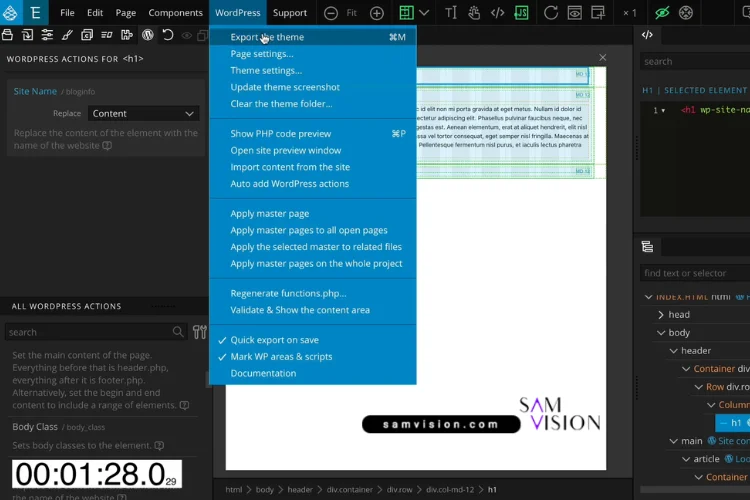Open the element properties sliders icon
This screenshot has height=500, width=750.
[x=47, y=35]
